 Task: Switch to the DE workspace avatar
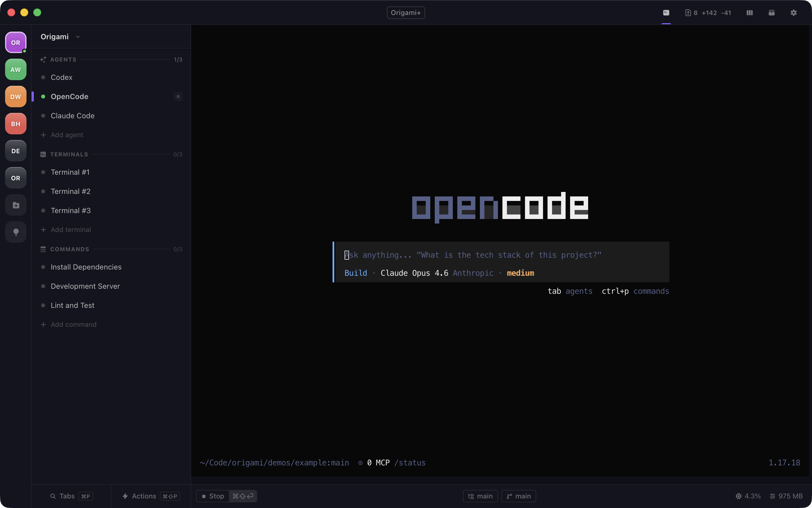(16, 151)
